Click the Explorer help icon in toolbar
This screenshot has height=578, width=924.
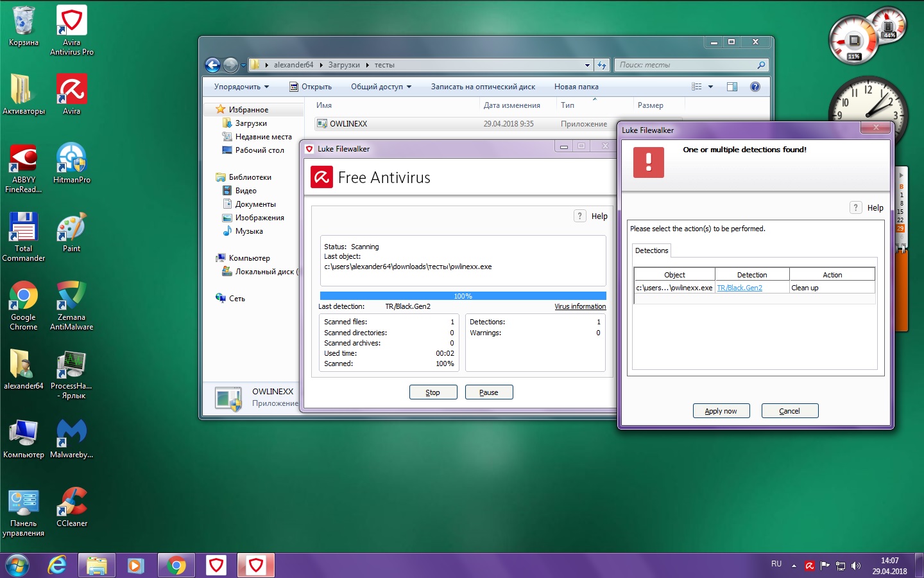(755, 87)
